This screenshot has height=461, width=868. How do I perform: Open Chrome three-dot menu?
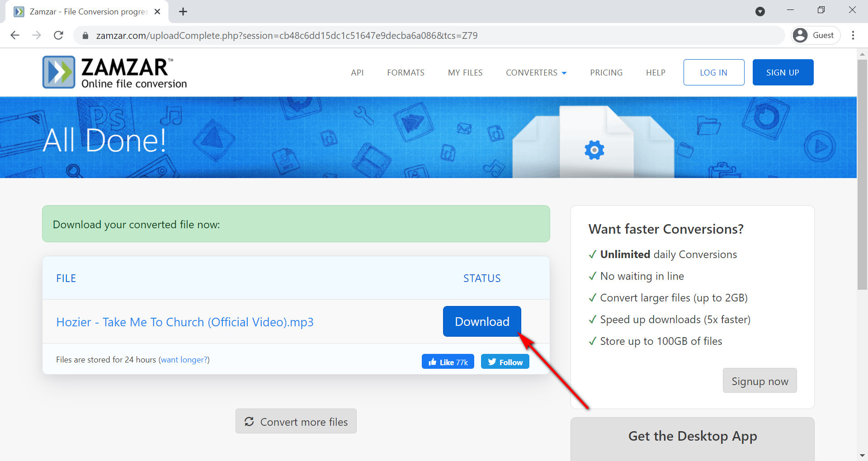tap(853, 35)
